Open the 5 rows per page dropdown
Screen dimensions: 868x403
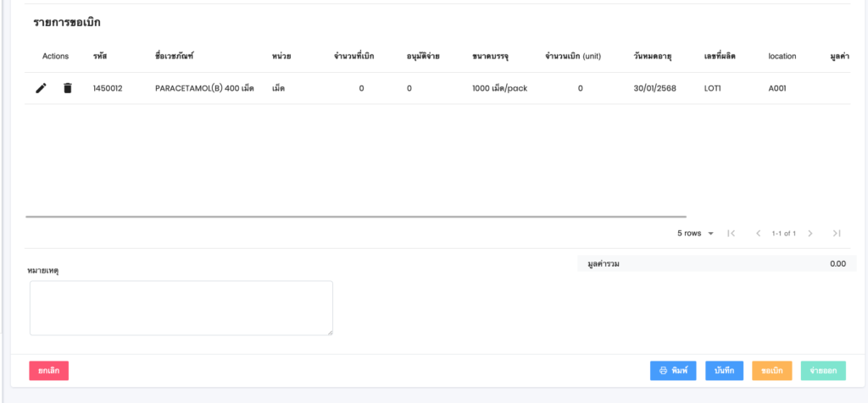click(695, 233)
